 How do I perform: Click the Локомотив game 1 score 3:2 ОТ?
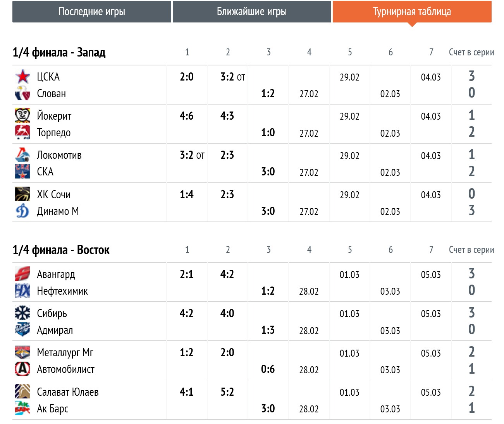(x=192, y=155)
